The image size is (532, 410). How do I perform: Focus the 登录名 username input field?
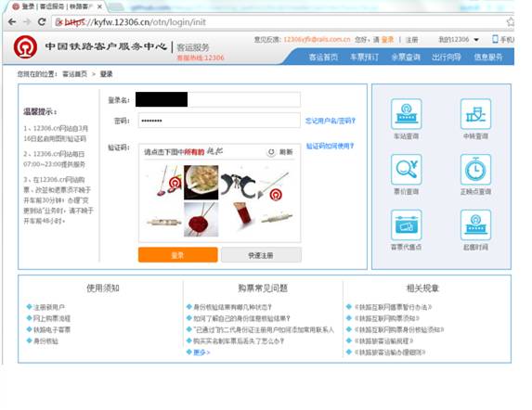coord(218,99)
